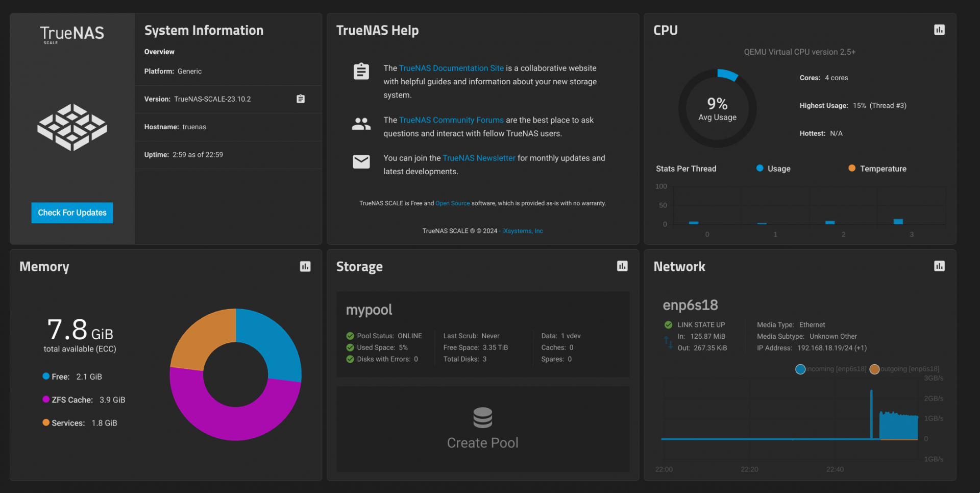
Task: Click the community forums people icon
Action: click(x=361, y=123)
